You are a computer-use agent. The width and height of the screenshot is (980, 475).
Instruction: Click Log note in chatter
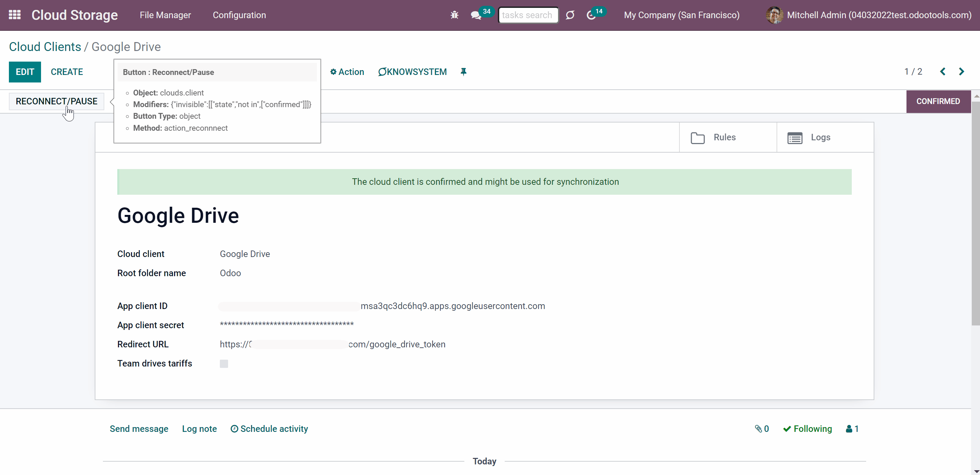click(x=199, y=428)
